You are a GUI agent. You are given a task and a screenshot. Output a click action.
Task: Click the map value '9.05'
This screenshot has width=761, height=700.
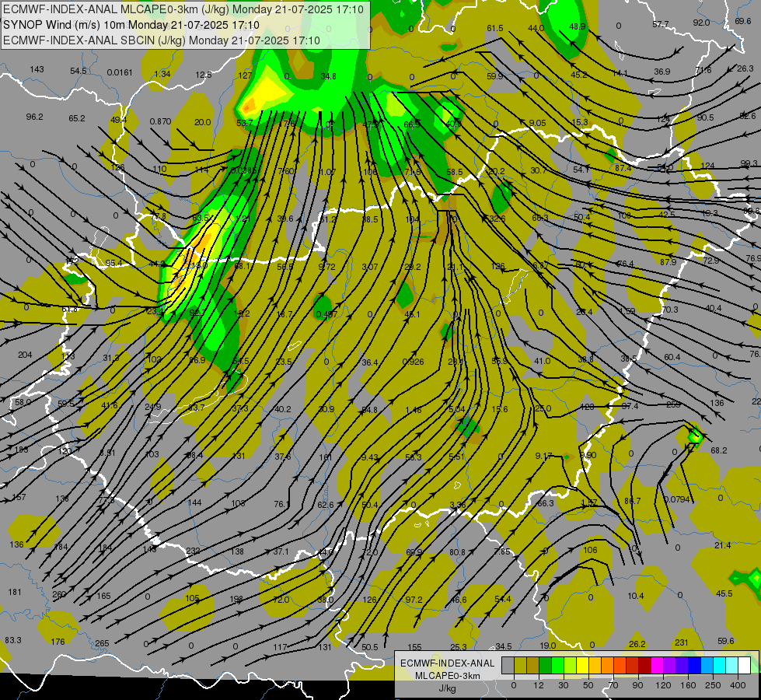537,123
